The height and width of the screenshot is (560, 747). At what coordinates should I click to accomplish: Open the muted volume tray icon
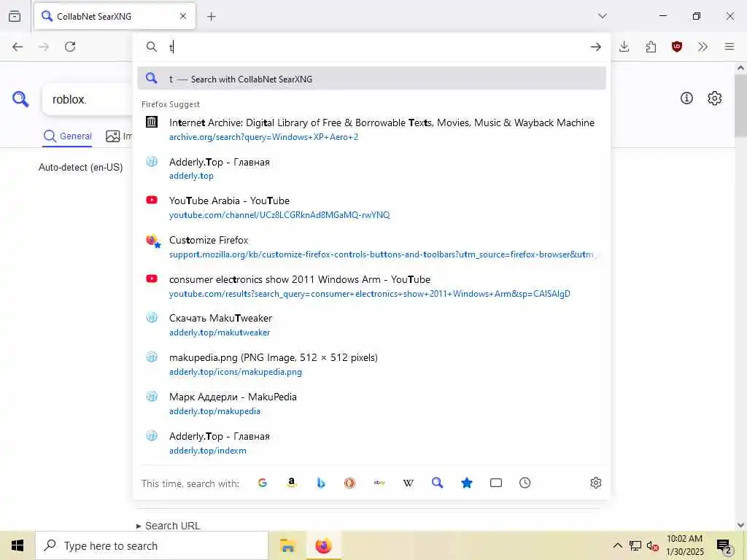click(653, 545)
